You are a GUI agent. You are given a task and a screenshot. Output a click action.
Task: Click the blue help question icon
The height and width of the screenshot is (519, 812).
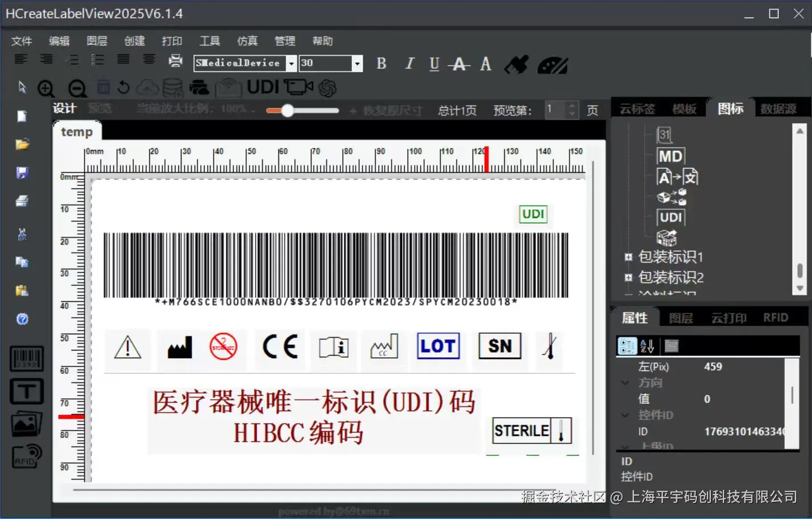point(22,319)
